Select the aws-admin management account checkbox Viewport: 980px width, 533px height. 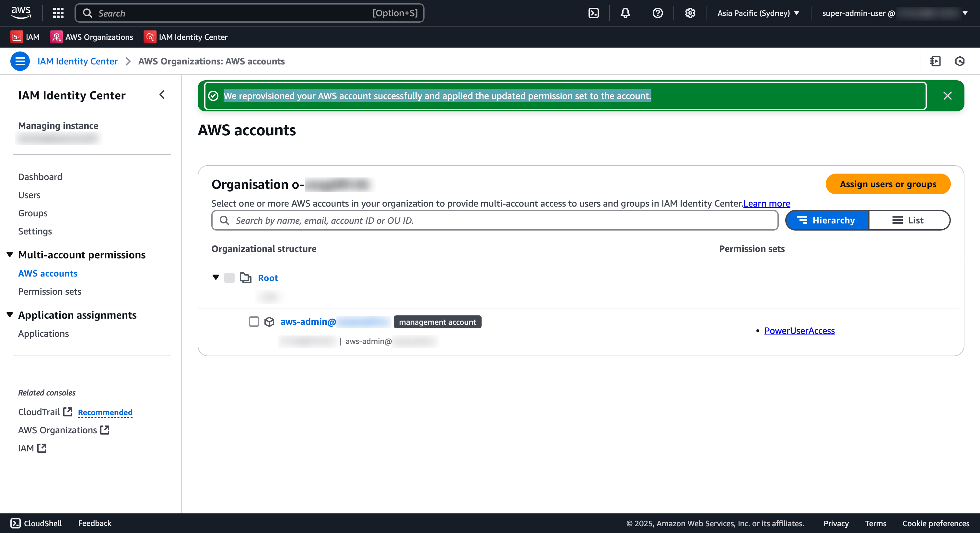pyautogui.click(x=254, y=322)
